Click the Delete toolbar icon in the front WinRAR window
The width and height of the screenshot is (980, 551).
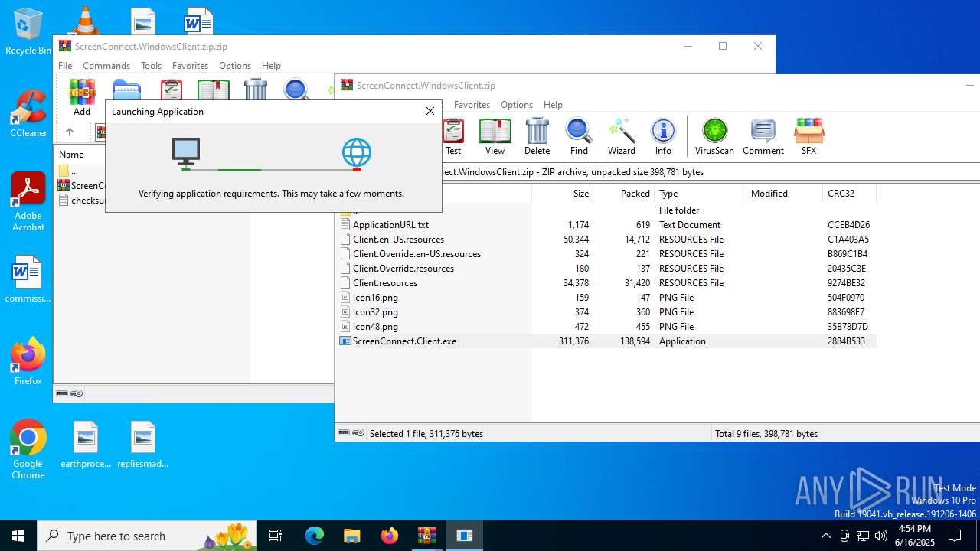537,136
